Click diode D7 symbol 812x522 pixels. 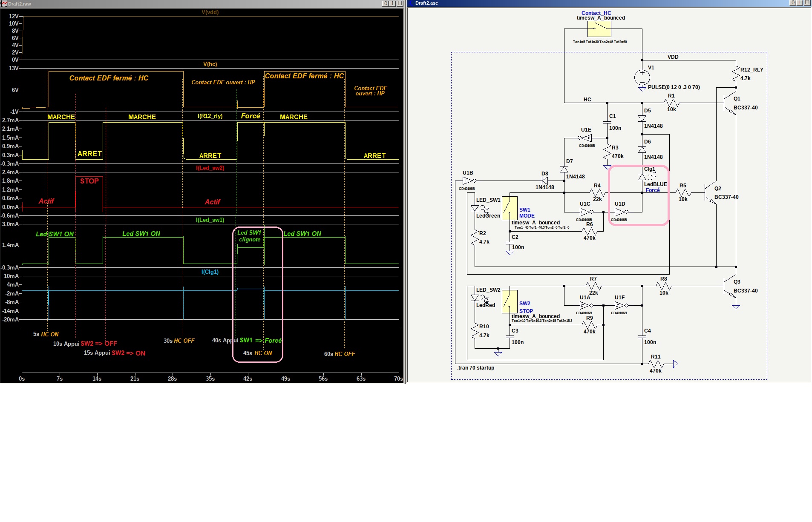(564, 169)
